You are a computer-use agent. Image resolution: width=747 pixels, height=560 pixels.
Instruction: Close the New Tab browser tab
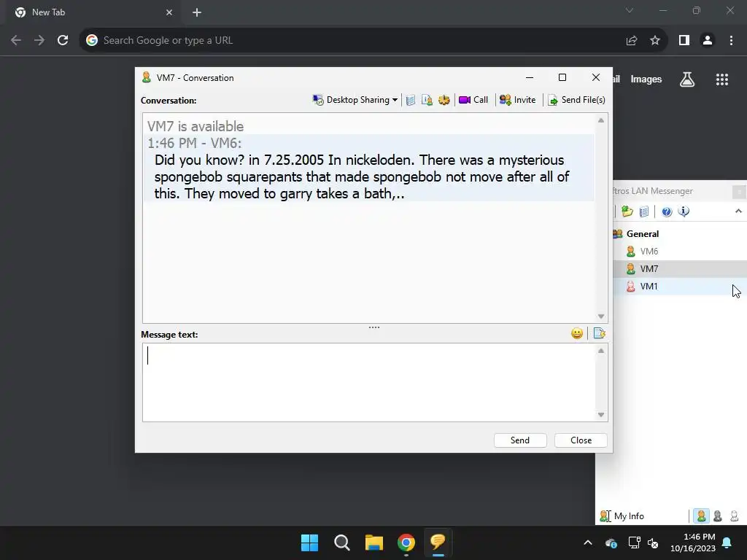pos(169,12)
